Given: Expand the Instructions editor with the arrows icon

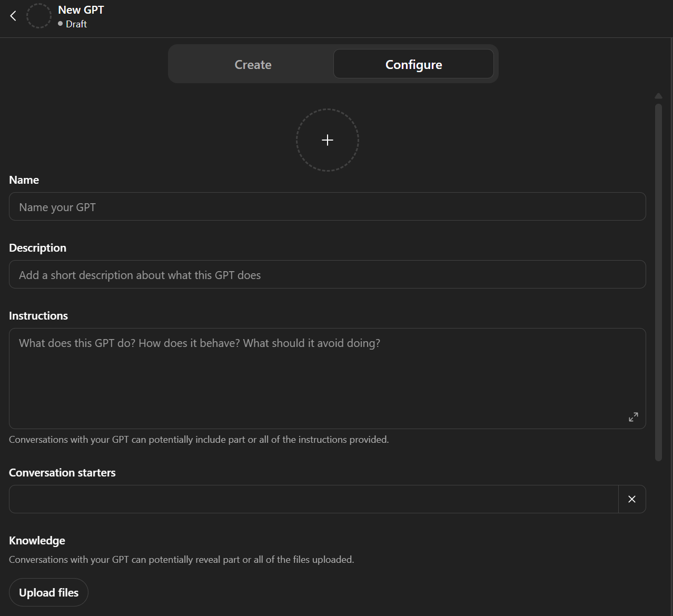Looking at the screenshot, I should tap(634, 417).
